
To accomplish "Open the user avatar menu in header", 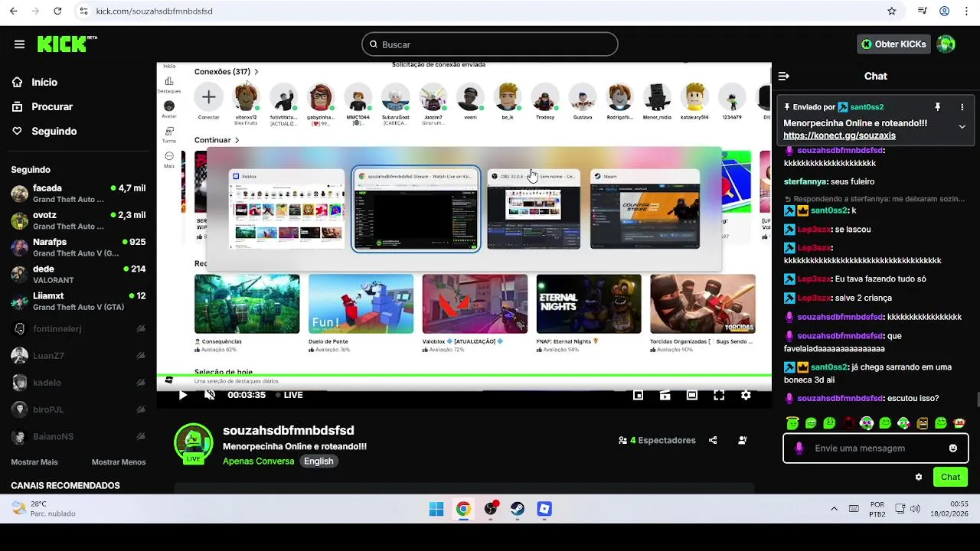I will pyautogui.click(x=946, y=44).
